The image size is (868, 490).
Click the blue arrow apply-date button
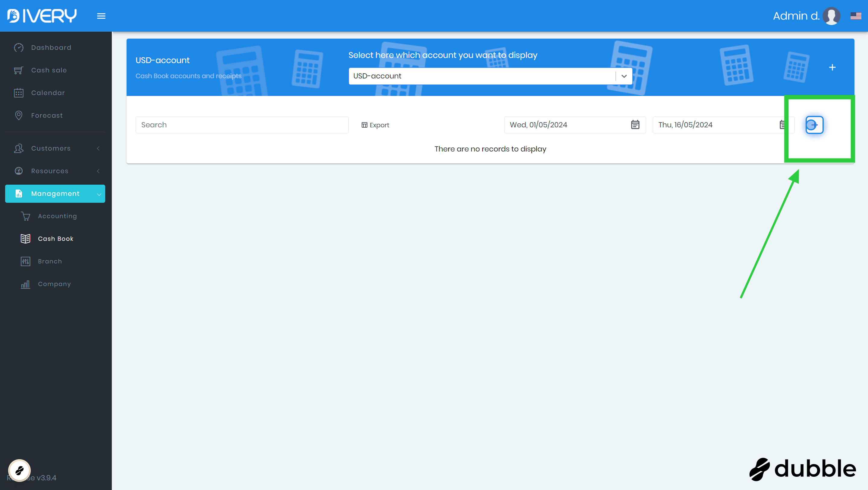click(x=814, y=125)
